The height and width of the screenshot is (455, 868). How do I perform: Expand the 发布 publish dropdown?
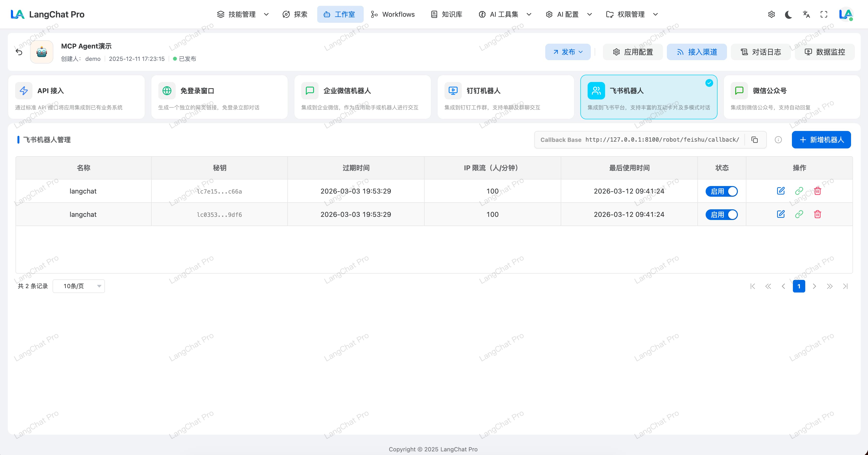point(568,52)
